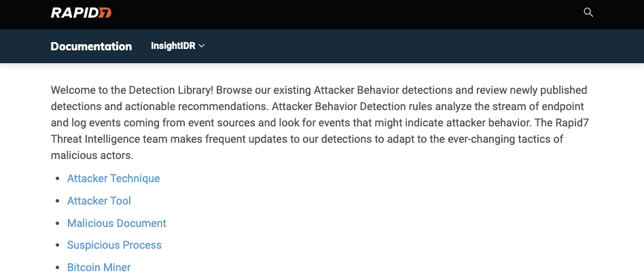Click the bullet before Malicious Document
Image resolution: width=644 pixels, height=280 pixels.
[56, 224]
